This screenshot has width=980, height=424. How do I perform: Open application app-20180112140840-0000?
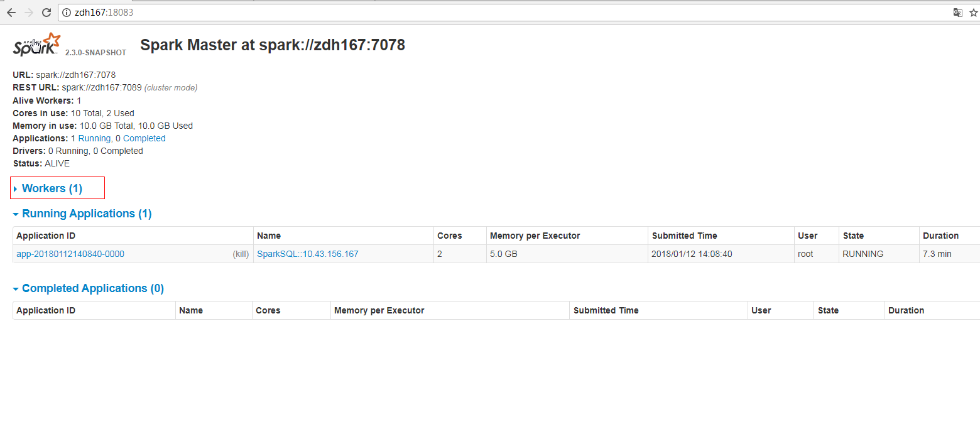tap(70, 254)
